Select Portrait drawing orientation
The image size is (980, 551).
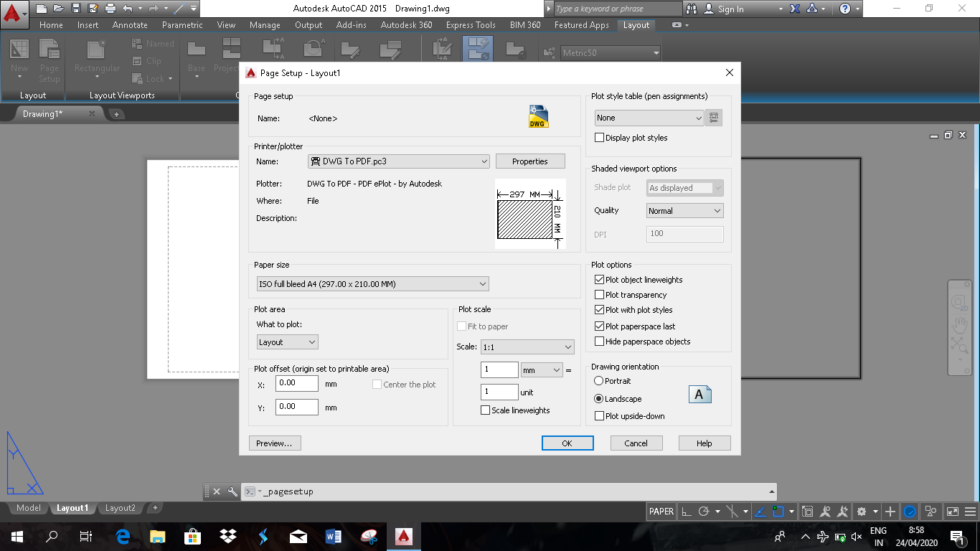600,381
